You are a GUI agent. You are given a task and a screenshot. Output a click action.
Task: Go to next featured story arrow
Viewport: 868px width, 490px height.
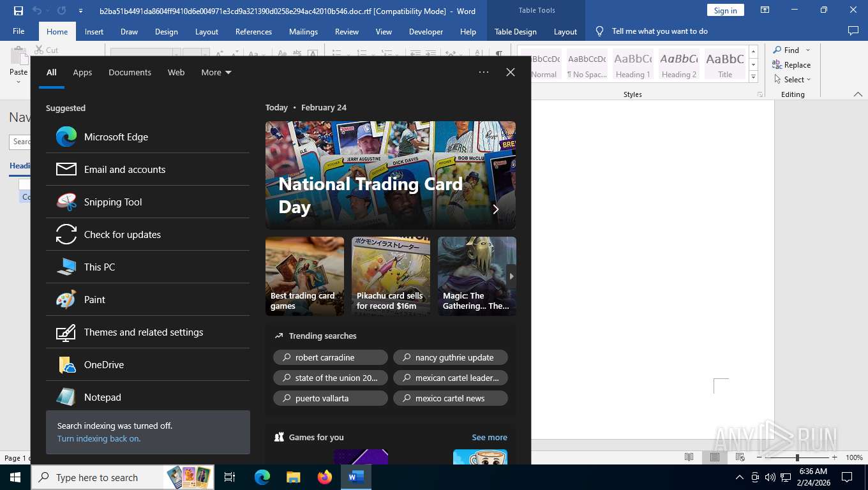[x=496, y=209]
